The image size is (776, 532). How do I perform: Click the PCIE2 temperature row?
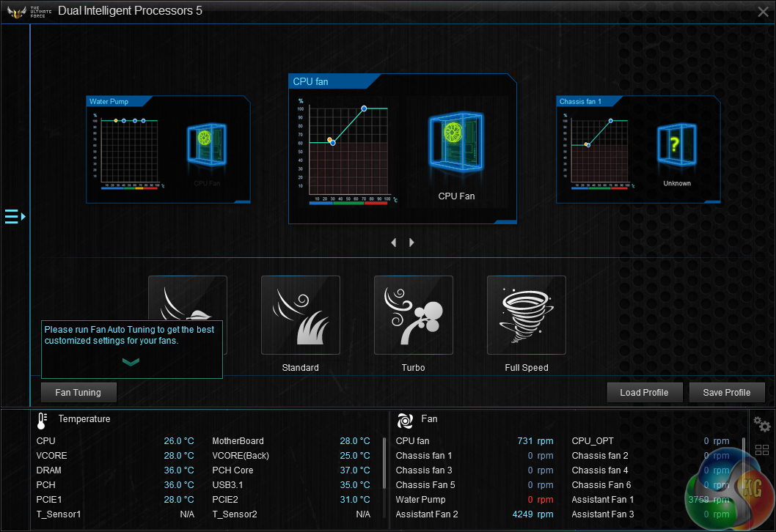[x=291, y=500]
